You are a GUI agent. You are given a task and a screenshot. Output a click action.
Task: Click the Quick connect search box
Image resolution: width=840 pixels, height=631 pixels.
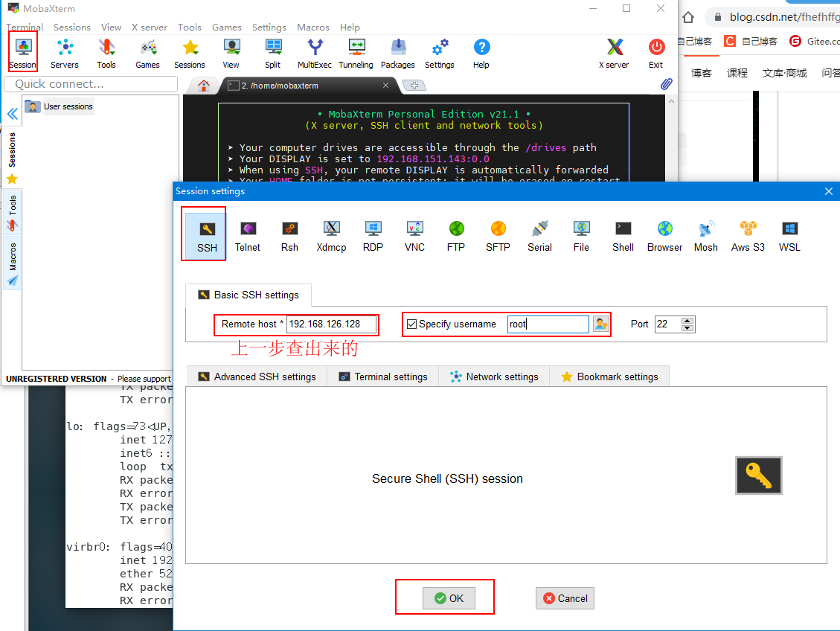point(91,84)
